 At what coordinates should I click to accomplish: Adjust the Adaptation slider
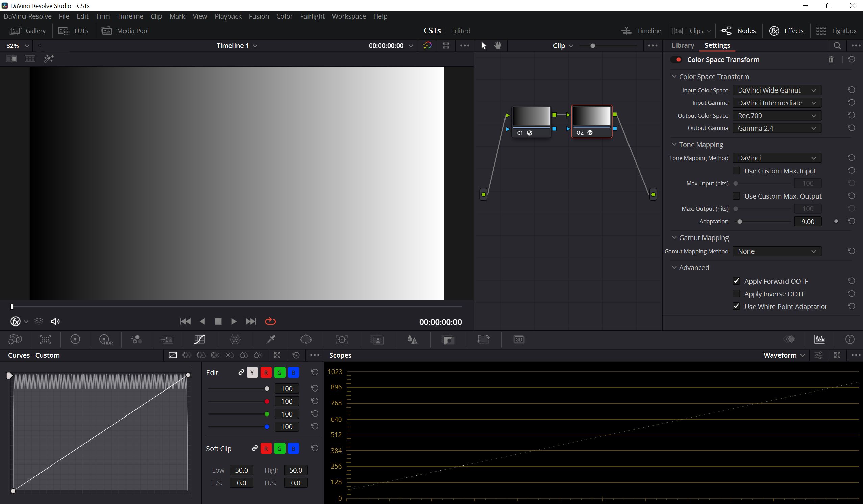tap(739, 222)
